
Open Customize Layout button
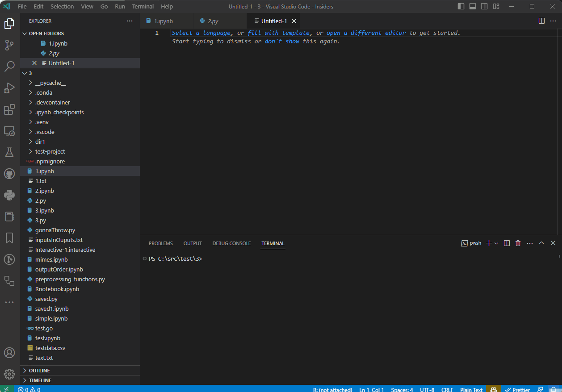(x=496, y=6)
